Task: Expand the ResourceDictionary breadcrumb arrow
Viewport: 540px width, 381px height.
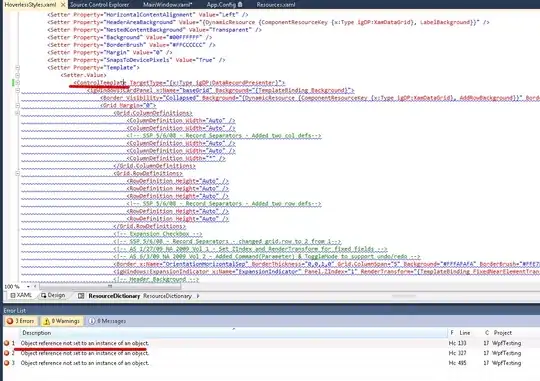Action: (198, 296)
